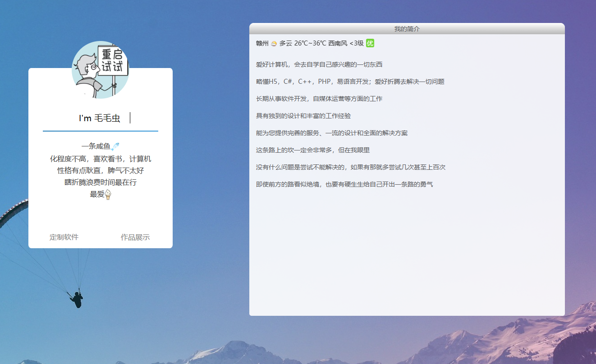Click the line 具有独到的设计和丰富的工作经验
This screenshot has height=364, width=596.
pyautogui.click(x=303, y=116)
